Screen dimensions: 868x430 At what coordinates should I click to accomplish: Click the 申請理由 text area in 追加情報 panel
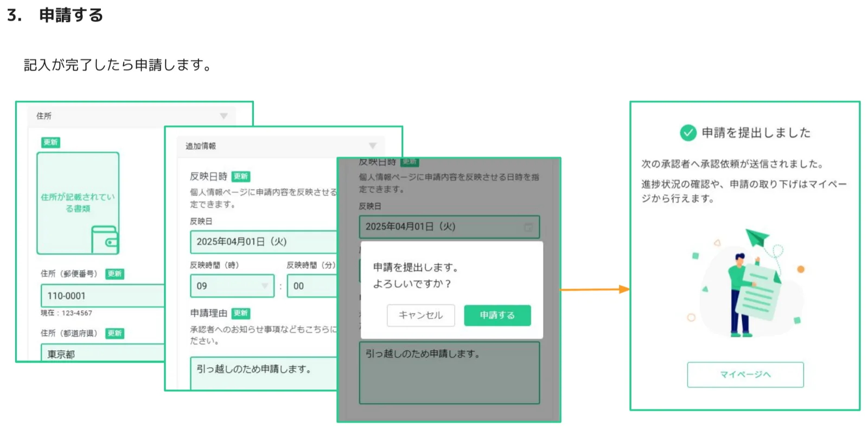(264, 373)
